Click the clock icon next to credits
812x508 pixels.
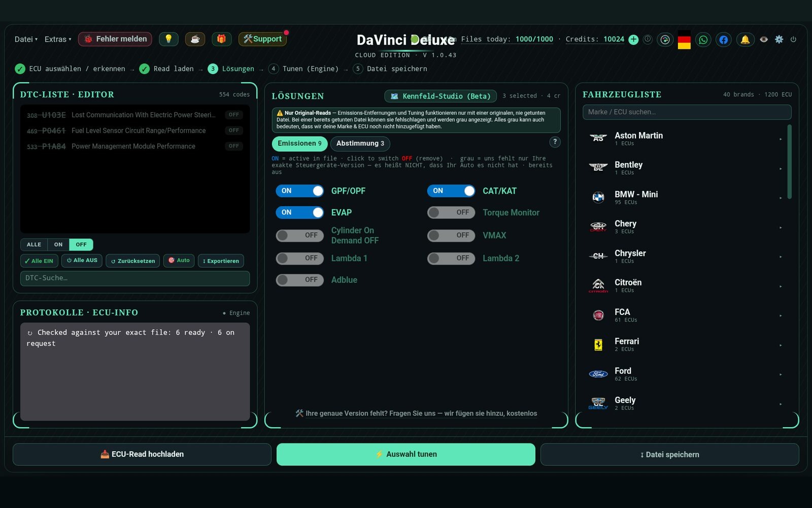(x=648, y=39)
